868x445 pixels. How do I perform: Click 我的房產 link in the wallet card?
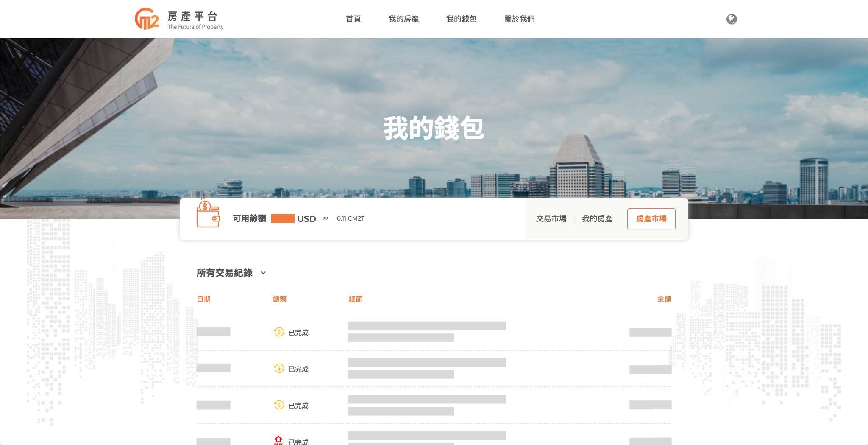click(x=597, y=219)
